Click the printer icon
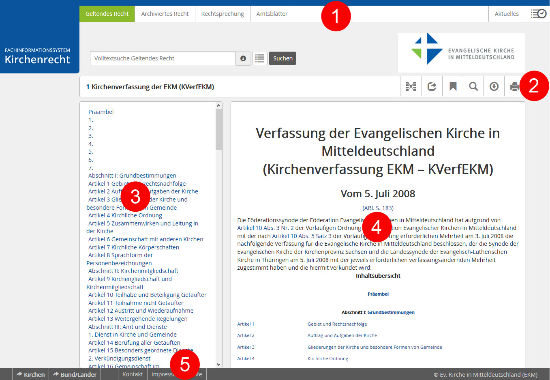The height and width of the screenshot is (380, 550). [515, 86]
